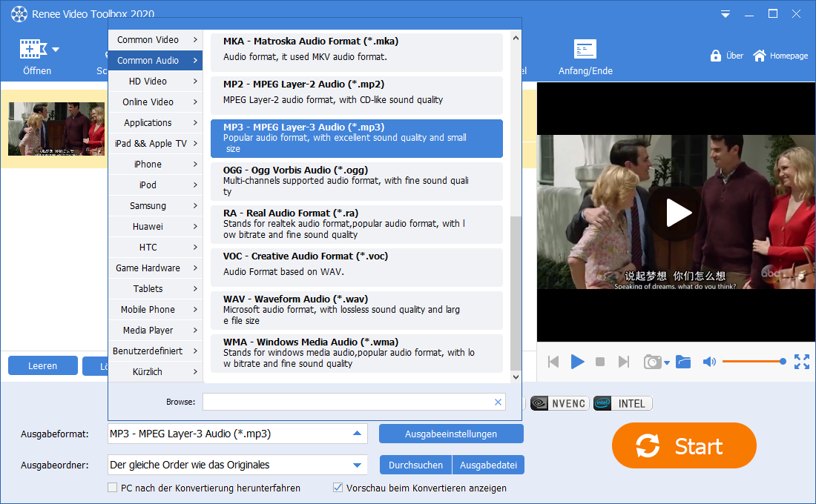816x504 pixels.
Task: Select NVENC hardware acceleration
Action: pos(560,404)
